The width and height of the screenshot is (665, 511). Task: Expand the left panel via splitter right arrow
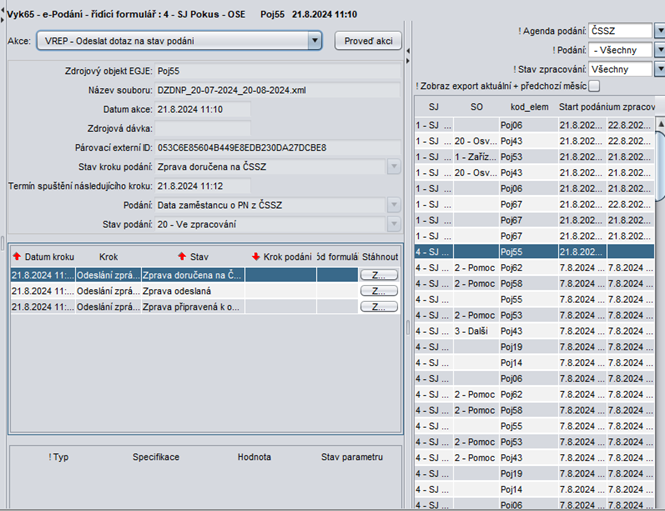408,61
